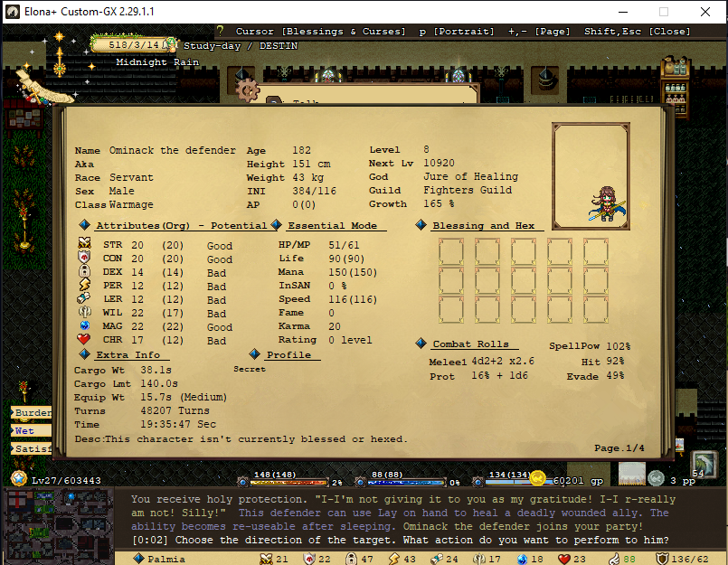Select the last slot in bottom hex row
This screenshot has width=728, height=565.
pos(596,309)
